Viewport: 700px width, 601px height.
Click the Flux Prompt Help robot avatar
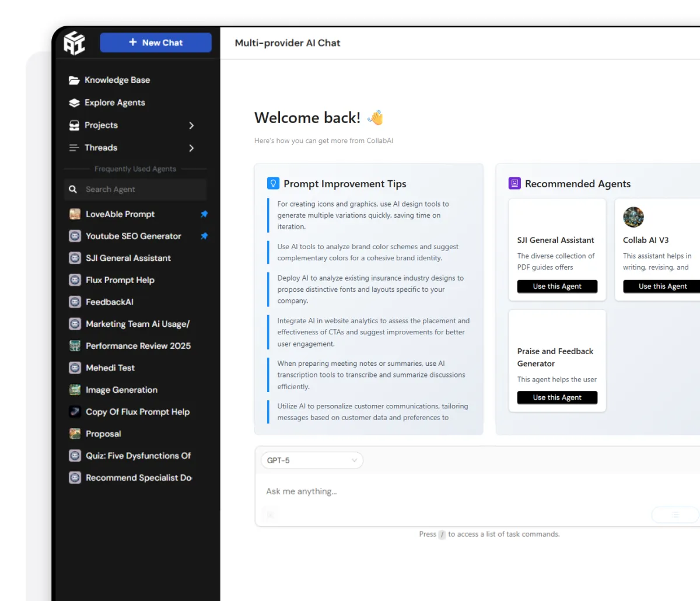75,280
